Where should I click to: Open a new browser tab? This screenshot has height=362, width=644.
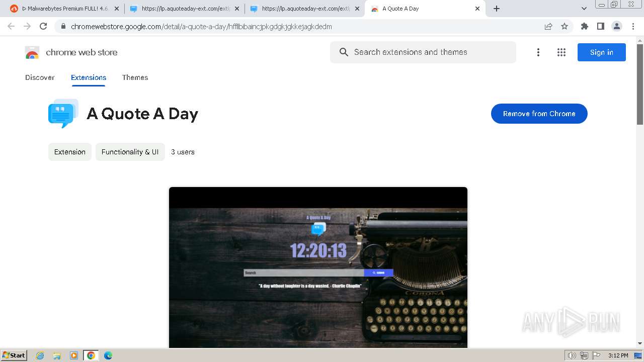tap(497, 9)
